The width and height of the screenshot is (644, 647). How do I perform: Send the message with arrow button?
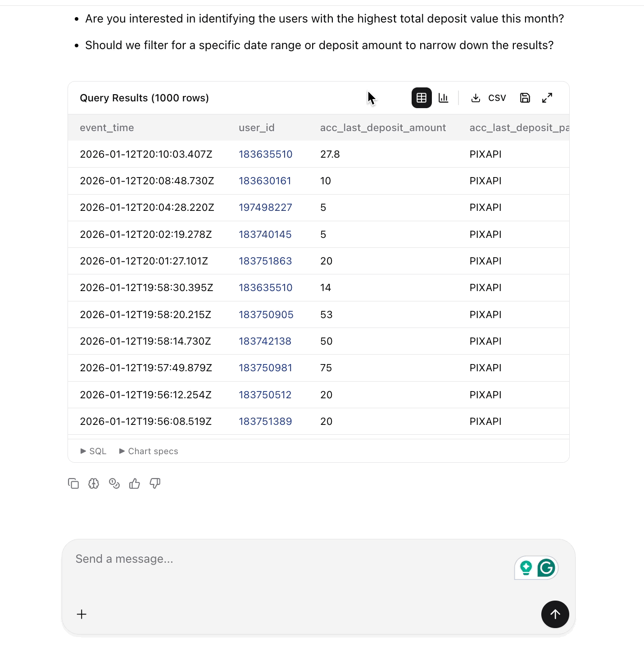pos(555,614)
